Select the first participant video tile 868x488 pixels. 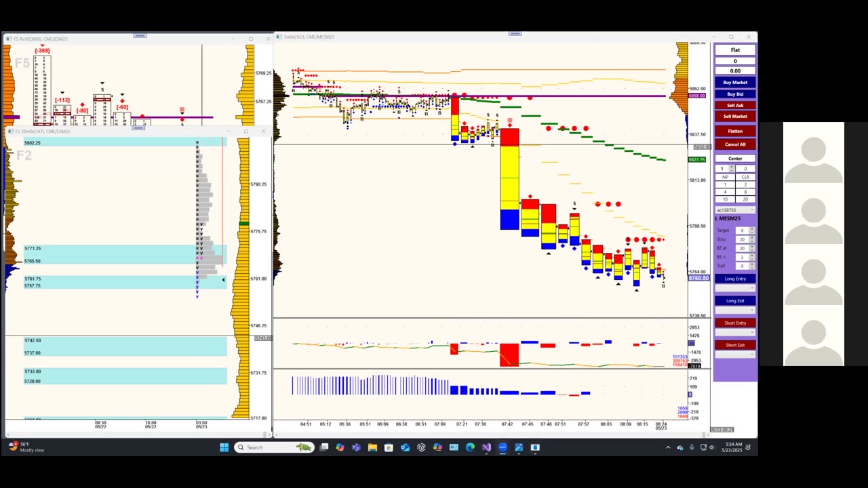(814, 152)
